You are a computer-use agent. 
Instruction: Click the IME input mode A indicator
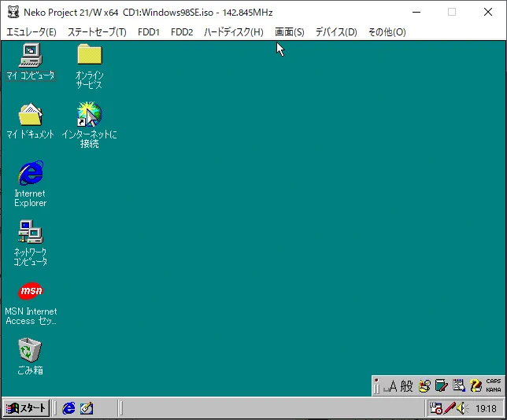point(390,386)
